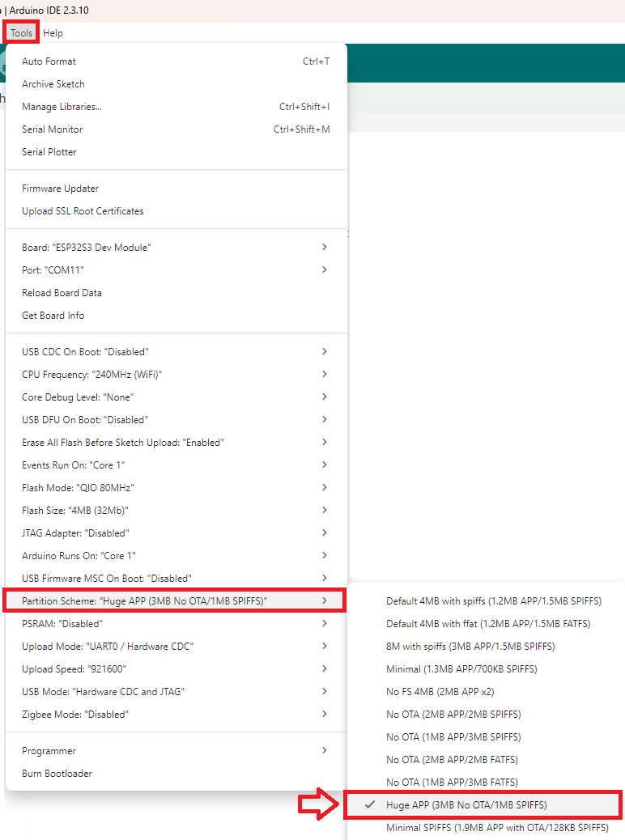
Task: Expand Upload Speed 921600 options
Action: [x=176, y=669]
